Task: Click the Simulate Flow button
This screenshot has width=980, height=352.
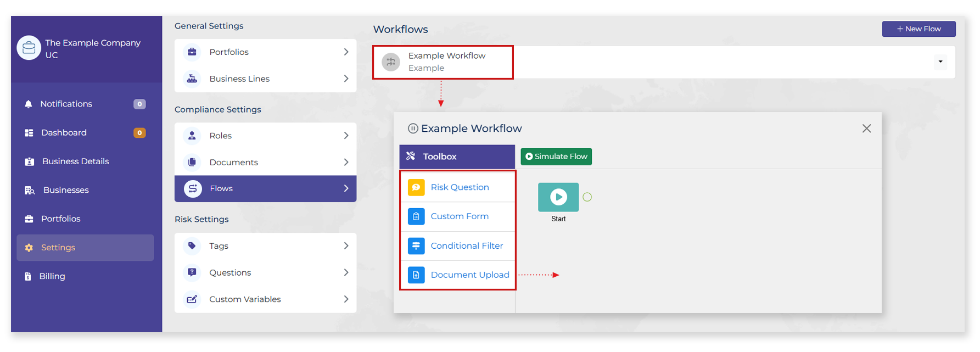Action: point(556,157)
